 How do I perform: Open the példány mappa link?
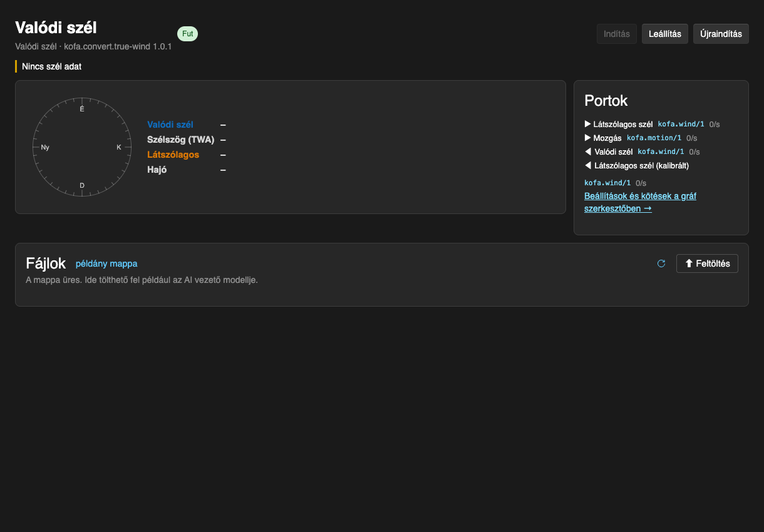point(106,263)
